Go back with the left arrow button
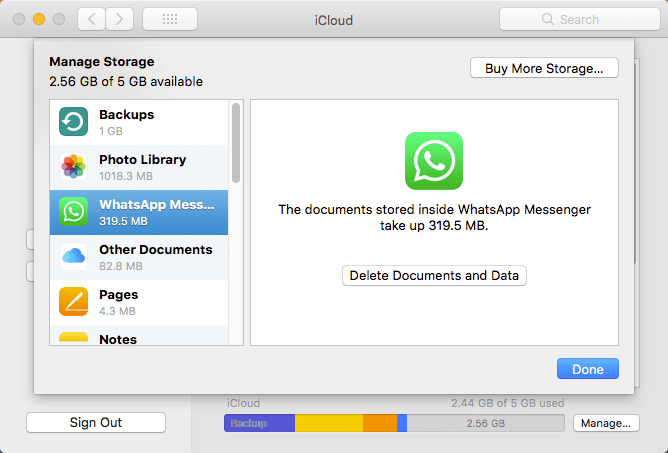Image resolution: width=668 pixels, height=453 pixels. click(91, 19)
